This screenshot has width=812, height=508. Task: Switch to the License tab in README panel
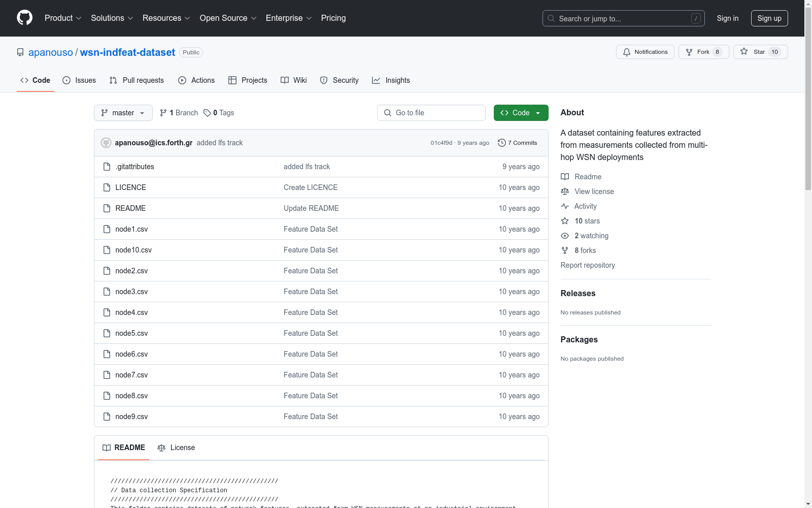(x=176, y=448)
